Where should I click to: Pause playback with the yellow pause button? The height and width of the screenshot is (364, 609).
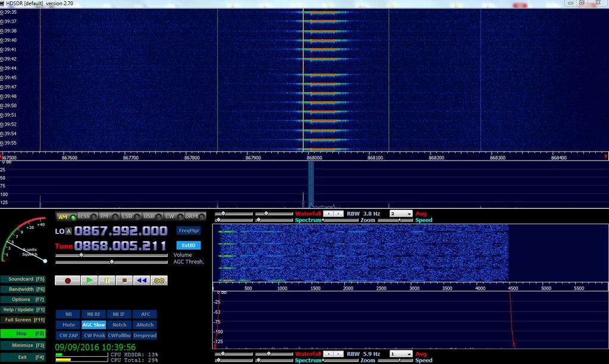point(106,280)
